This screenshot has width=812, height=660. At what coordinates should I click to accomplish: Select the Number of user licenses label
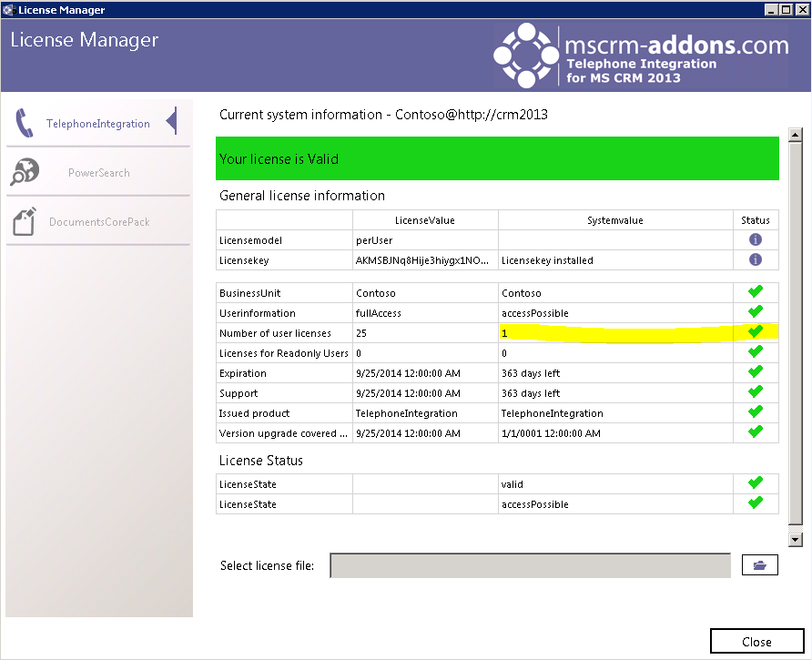[275, 333]
